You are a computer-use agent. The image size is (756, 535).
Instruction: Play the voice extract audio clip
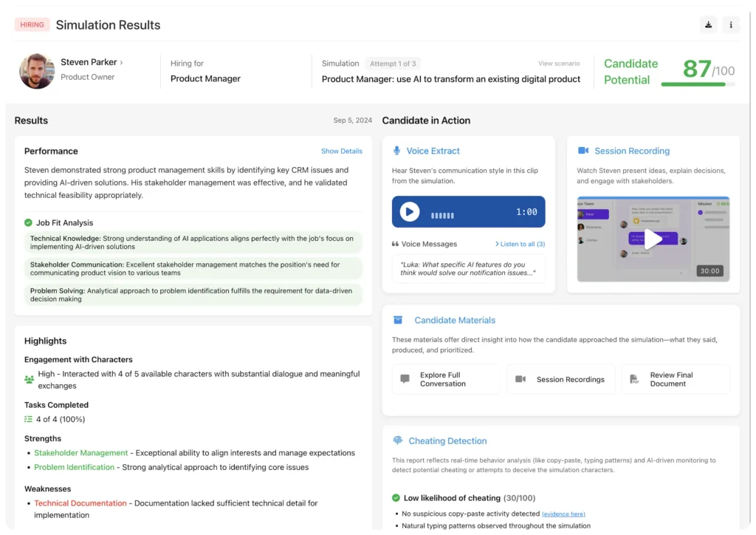[x=409, y=212]
